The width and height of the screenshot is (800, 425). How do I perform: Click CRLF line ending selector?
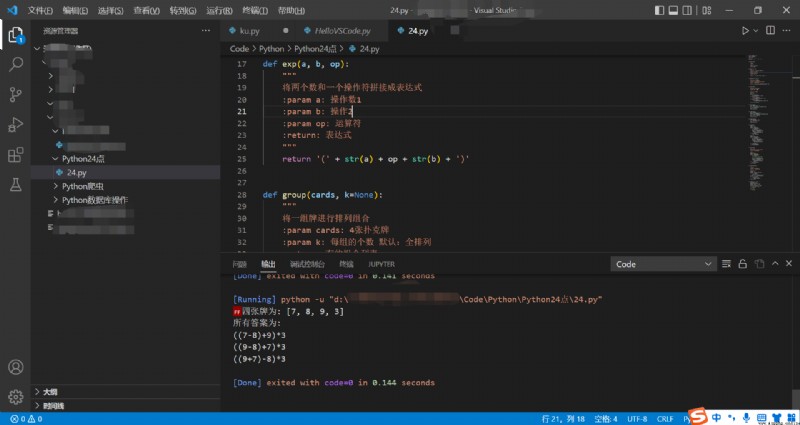coord(665,419)
